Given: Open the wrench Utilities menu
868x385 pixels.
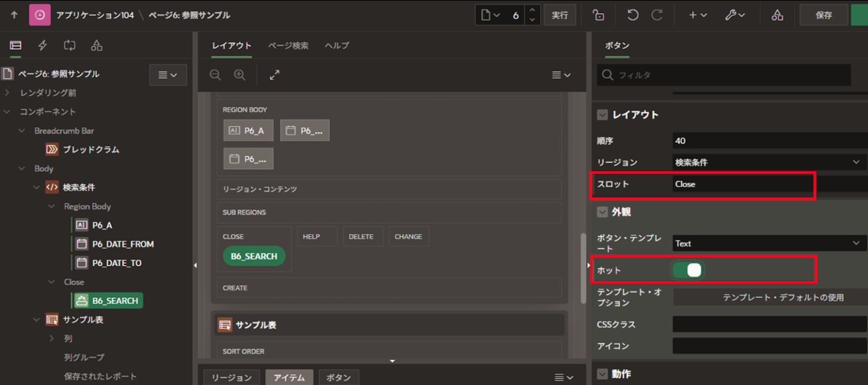Looking at the screenshot, I should click(735, 15).
